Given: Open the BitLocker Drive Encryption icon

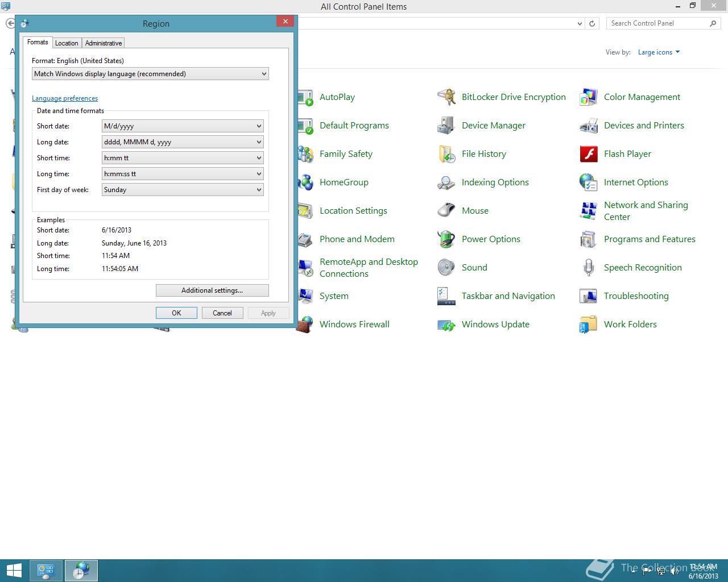Looking at the screenshot, I should [446, 97].
